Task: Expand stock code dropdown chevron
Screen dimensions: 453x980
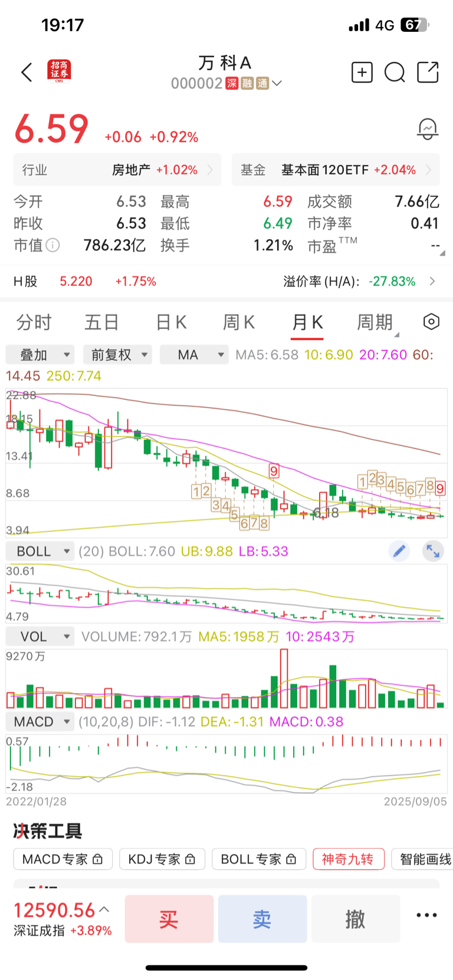Action: [x=276, y=83]
